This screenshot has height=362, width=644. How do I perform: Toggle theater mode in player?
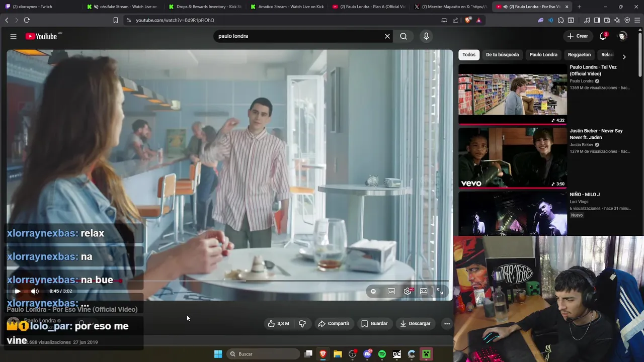[424, 291]
